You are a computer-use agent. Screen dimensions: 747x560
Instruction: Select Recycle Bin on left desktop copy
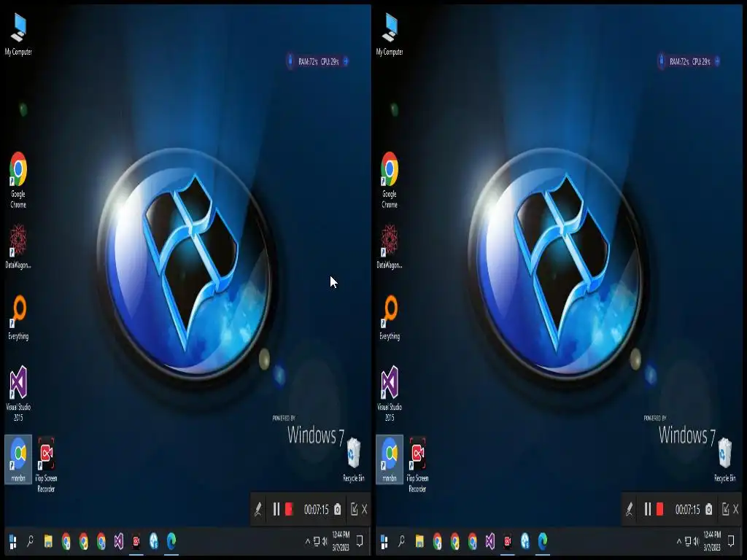coord(354,459)
